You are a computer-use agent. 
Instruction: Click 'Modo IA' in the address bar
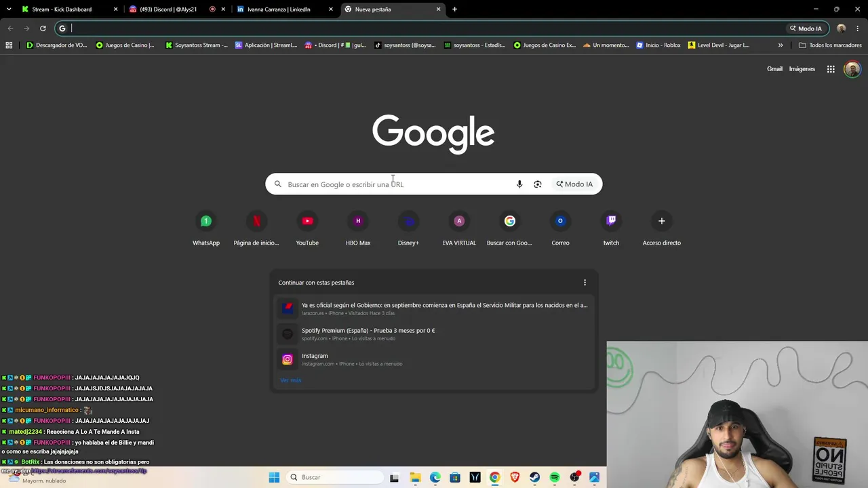point(806,28)
